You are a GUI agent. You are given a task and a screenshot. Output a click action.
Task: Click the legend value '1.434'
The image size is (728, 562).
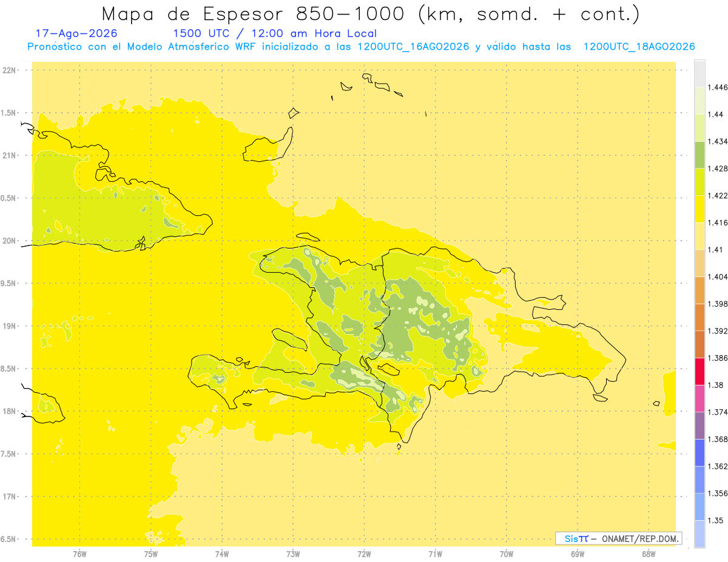[x=718, y=141]
